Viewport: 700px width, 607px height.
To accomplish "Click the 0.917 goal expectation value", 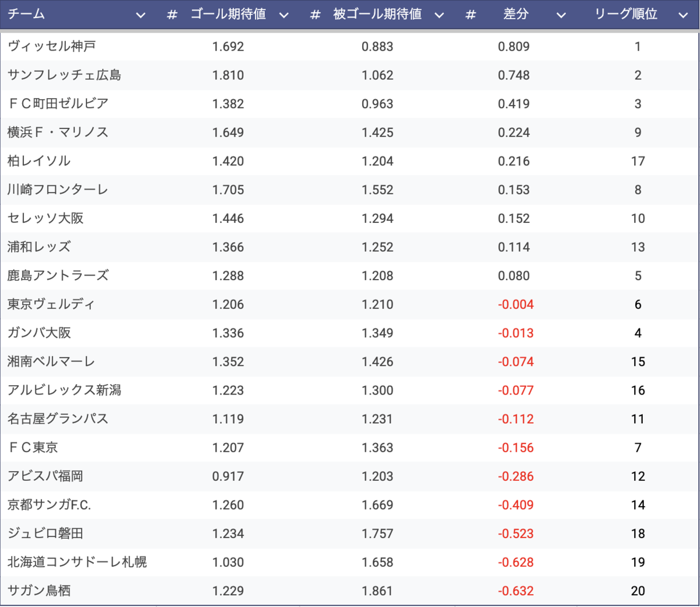I will (228, 476).
